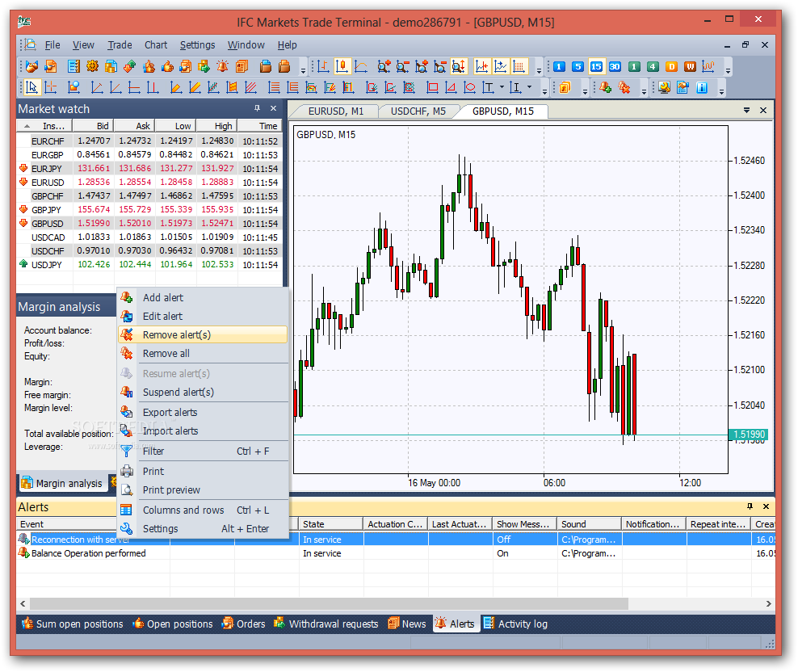This screenshot has width=798, height=672.
Task: Toggle the 30-minute timeframe button
Action: tap(615, 67)
